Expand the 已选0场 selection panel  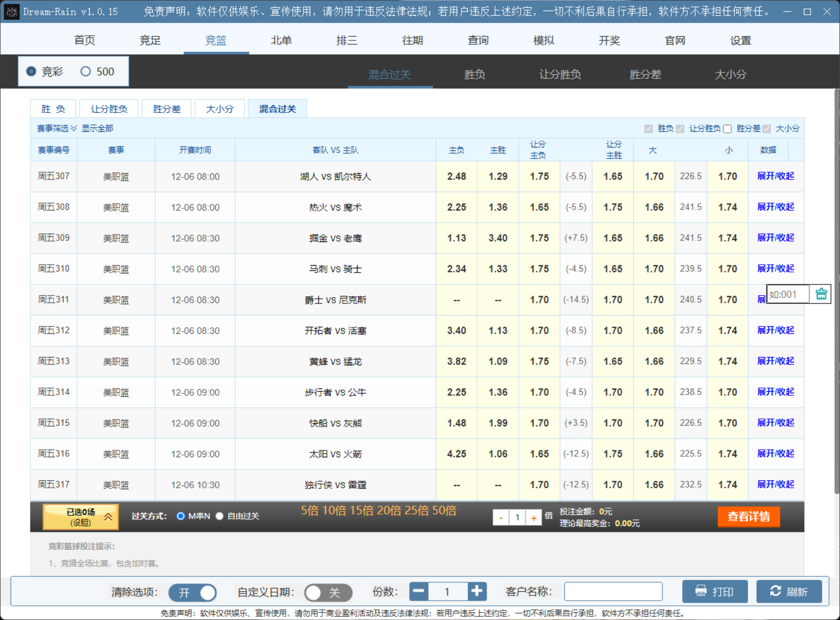[81, 517]
